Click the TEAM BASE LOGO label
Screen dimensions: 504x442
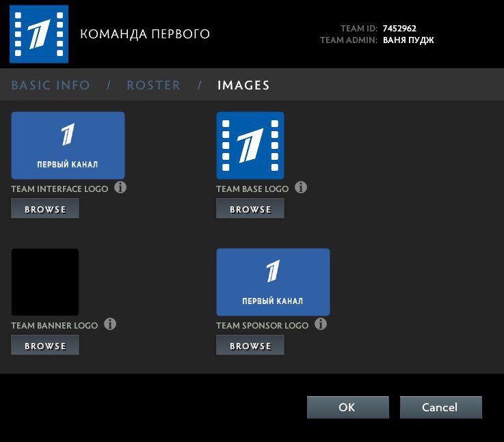[x=252, y=189]
